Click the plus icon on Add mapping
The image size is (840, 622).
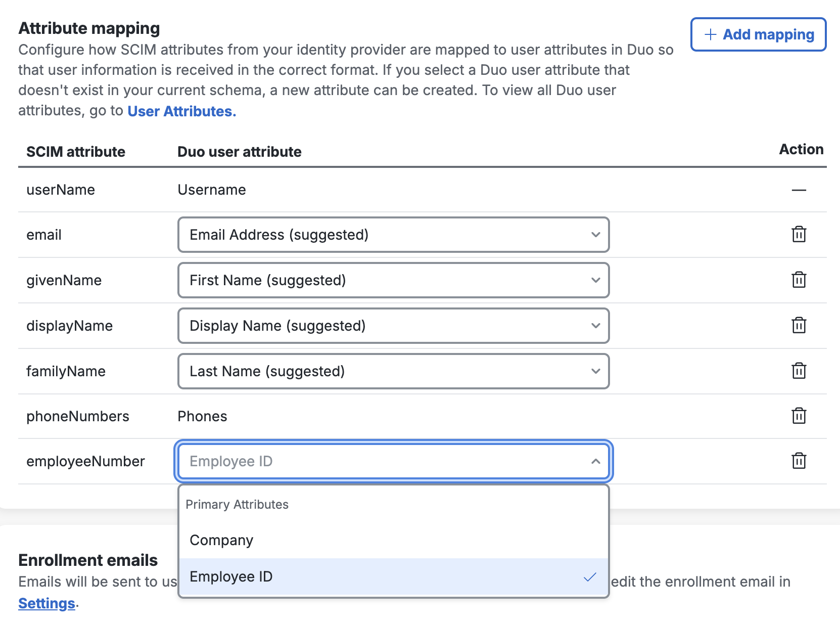point(710,34)
